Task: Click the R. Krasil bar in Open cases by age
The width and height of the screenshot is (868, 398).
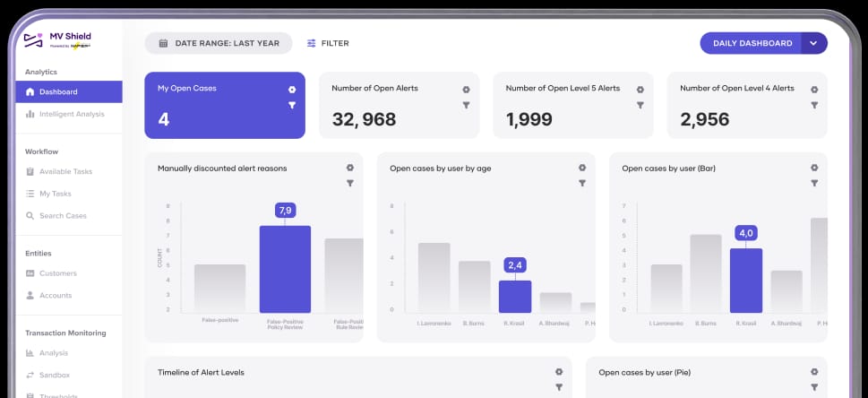Action: click(515, 296)
